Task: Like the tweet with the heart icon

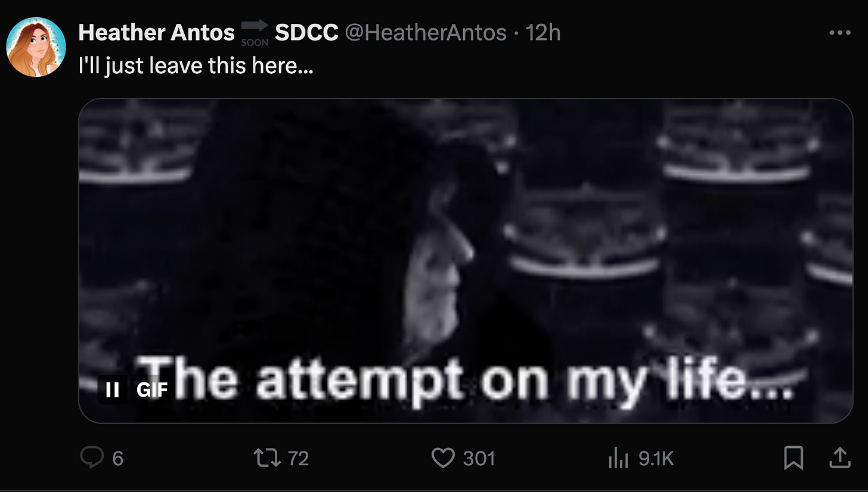Action: [x=443, y=457]
